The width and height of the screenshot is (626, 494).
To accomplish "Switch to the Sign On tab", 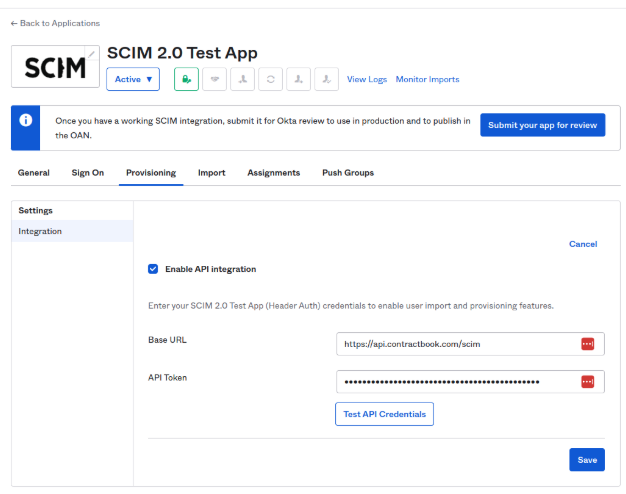I will (88, 173).
